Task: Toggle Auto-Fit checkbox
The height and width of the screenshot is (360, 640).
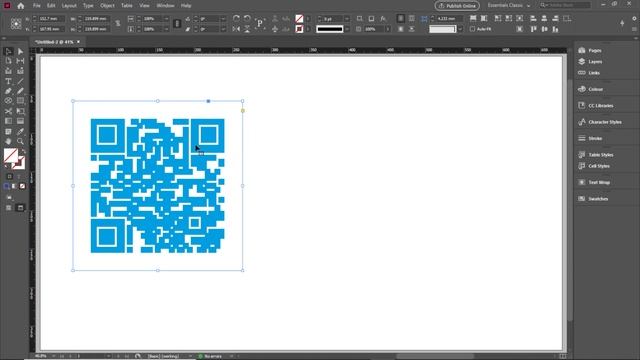Action: tap(472, 29)
